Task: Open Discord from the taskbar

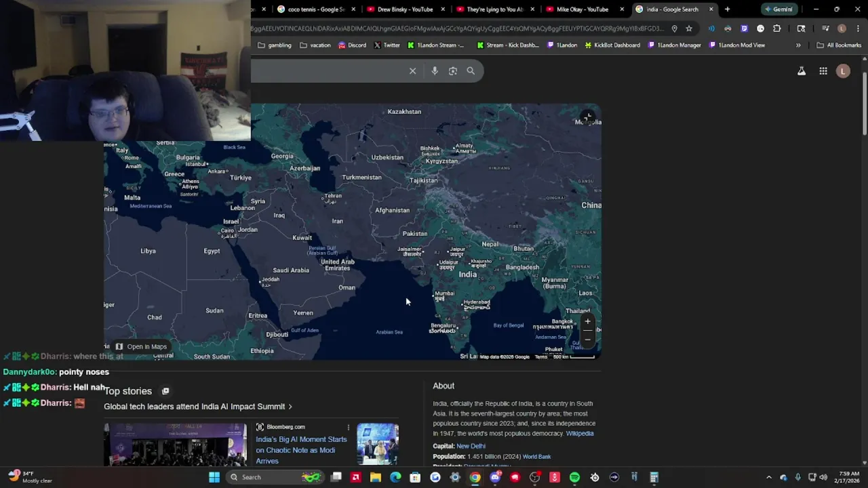Action: (x=495, y=477)
